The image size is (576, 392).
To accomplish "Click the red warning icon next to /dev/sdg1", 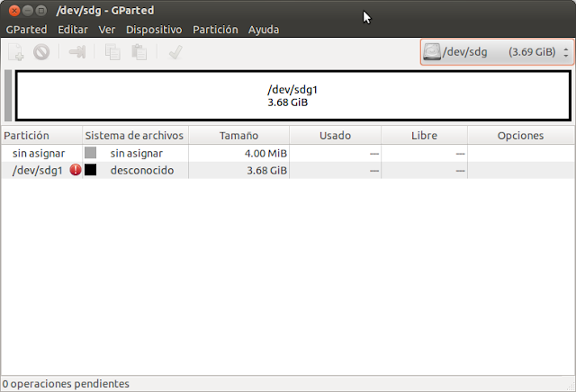I will click(x=76, y=170).
